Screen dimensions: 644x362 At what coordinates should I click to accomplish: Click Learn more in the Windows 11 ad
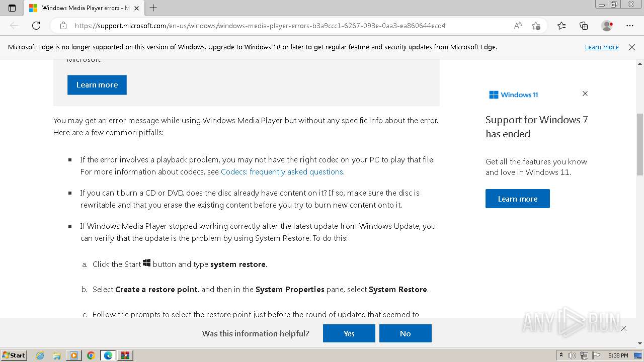click(x=517, y=199)
